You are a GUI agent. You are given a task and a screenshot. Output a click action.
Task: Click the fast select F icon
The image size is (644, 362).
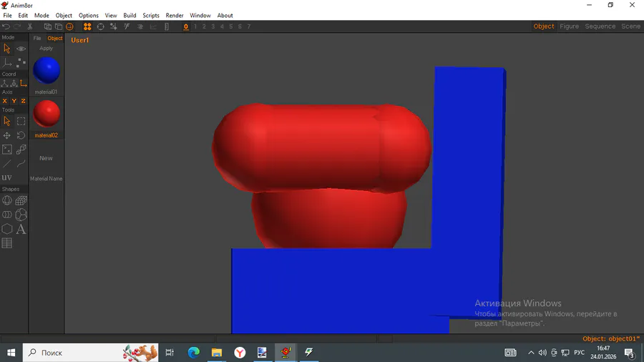127,26
